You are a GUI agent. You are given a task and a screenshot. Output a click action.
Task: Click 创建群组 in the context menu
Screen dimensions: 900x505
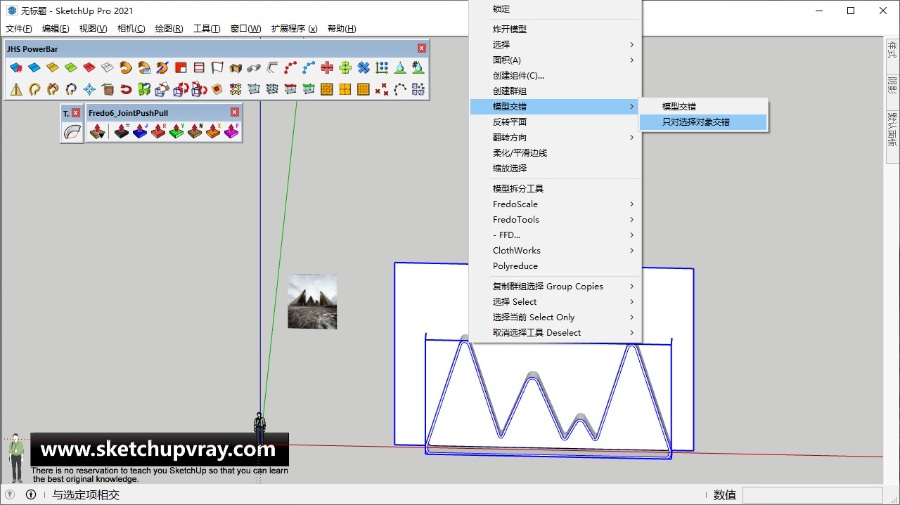556,91
